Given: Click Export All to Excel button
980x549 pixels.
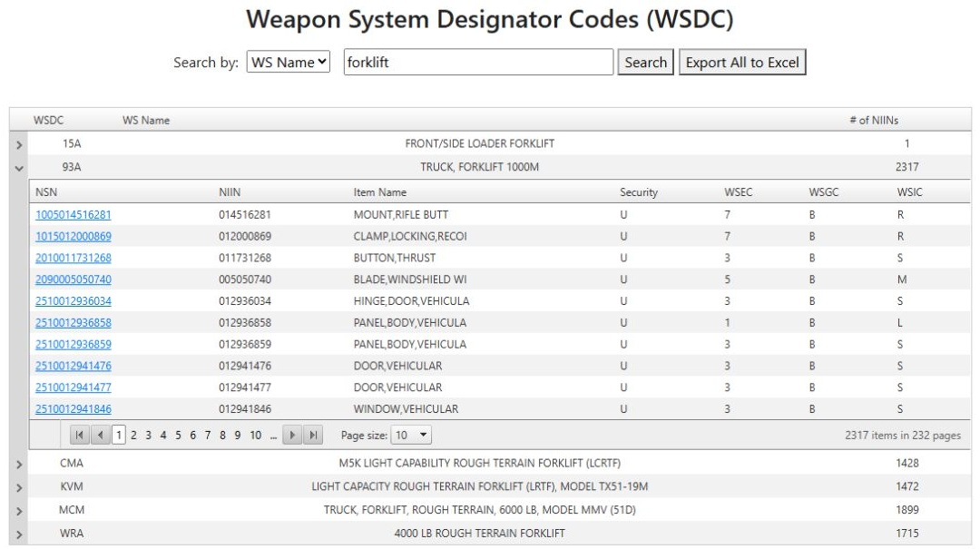Looking at the screenshot, I should 742,62.
